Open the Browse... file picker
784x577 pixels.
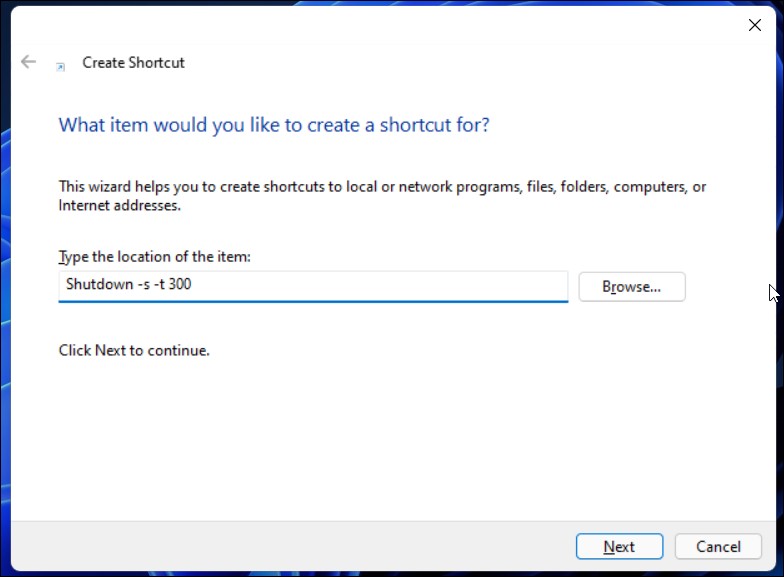click(632, 286)
